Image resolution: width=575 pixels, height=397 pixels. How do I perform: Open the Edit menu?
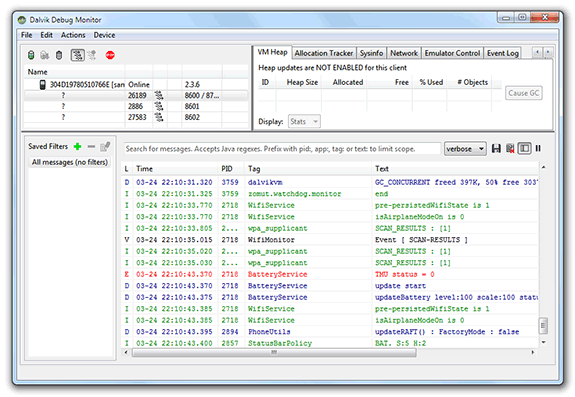[x=46, y=35]
